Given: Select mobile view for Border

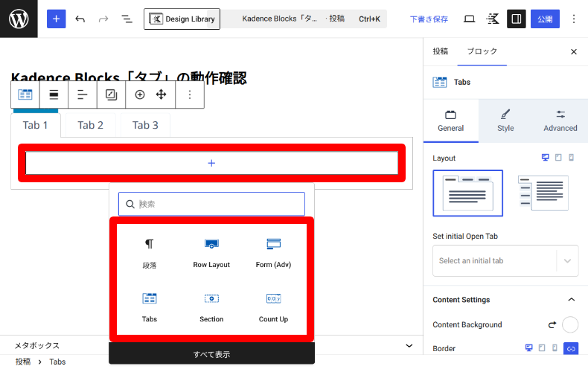Looking at the screenshot, I should click(x=555, y=348).
